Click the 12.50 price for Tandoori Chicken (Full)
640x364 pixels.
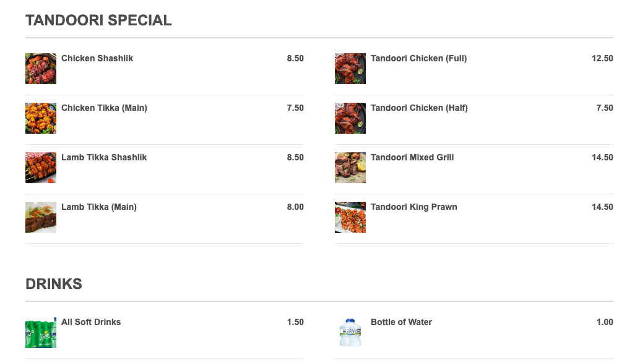(x=602, y=58)
